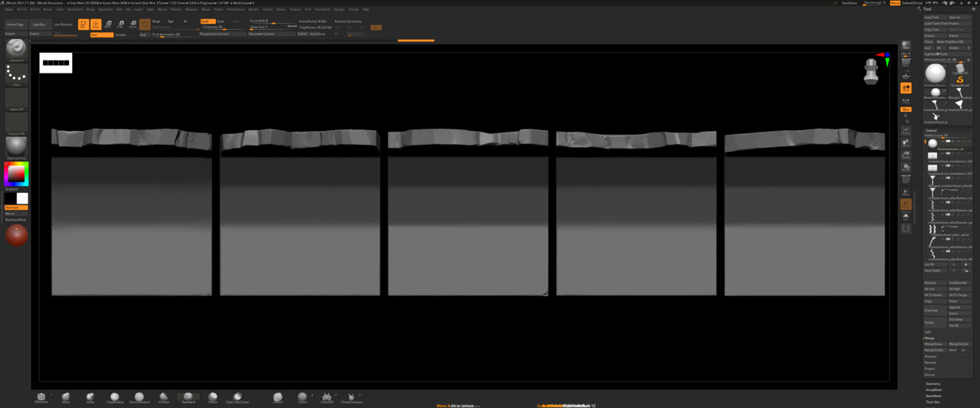Open the Transform menu

pyautogui.click(x=322, y=9)
